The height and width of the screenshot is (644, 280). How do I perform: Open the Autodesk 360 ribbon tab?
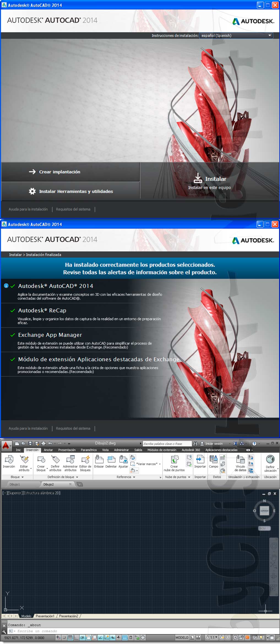[x=191, y=450]
